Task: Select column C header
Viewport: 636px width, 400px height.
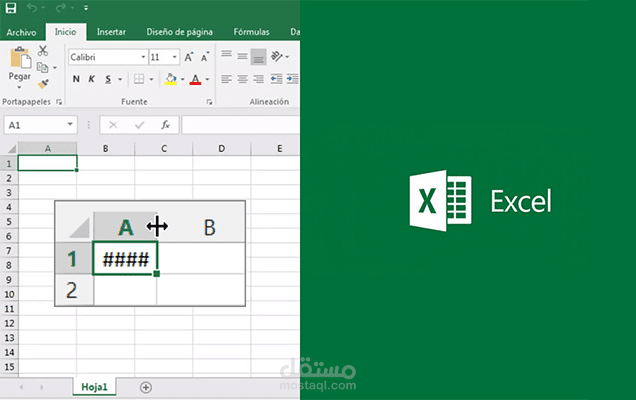Action: [164, 148]
